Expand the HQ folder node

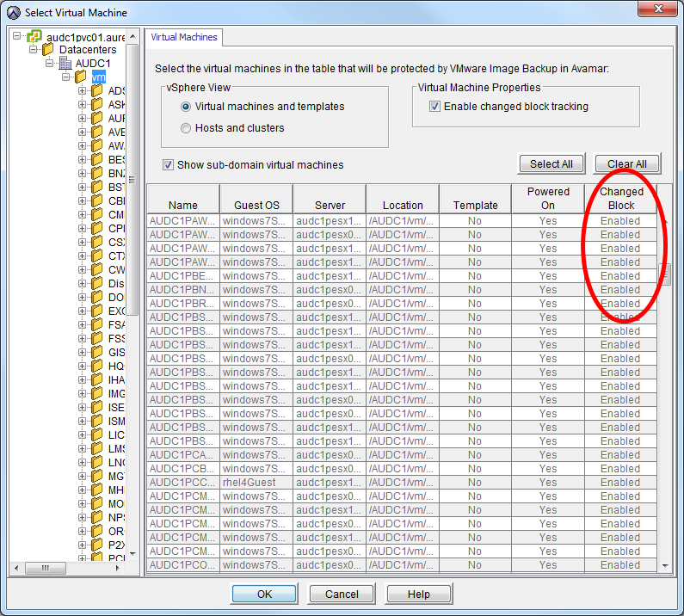tap(82, 366)
